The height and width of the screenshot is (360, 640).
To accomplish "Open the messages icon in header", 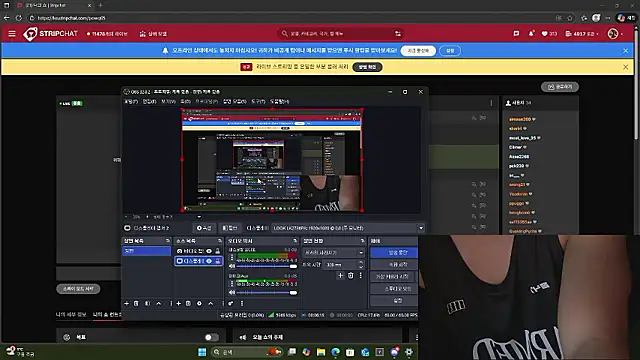I will coord(516,33).
